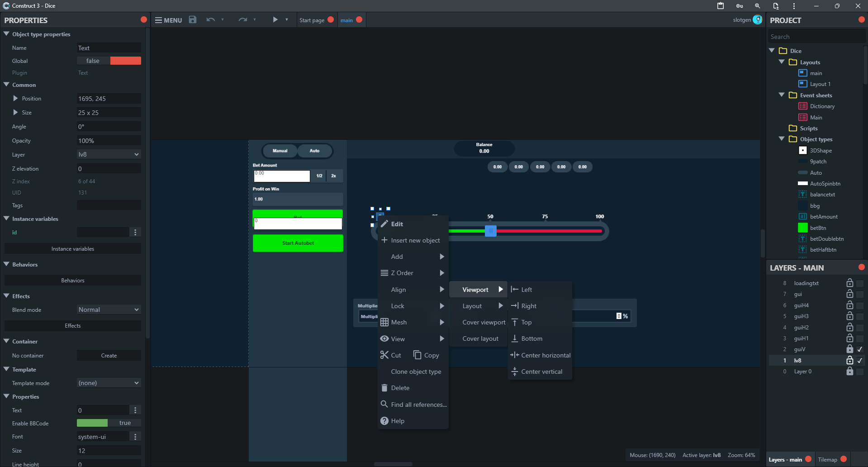This screenshot has width=868, height=467.
Task: Close the Project panel with red dot
Action: pyautogui.click(x=862, y=19)
